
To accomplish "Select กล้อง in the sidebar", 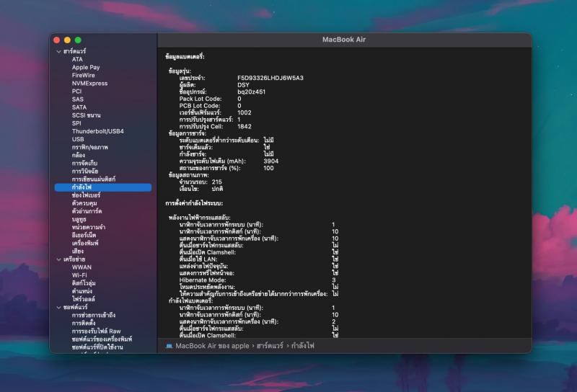I will click(79, 155).
